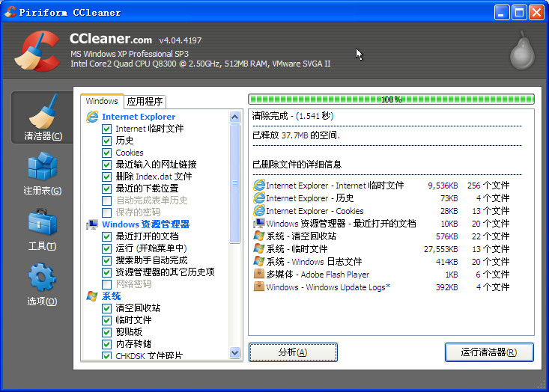Switch to the Windows tab
The image size is (549, 392).
(102, 101)
